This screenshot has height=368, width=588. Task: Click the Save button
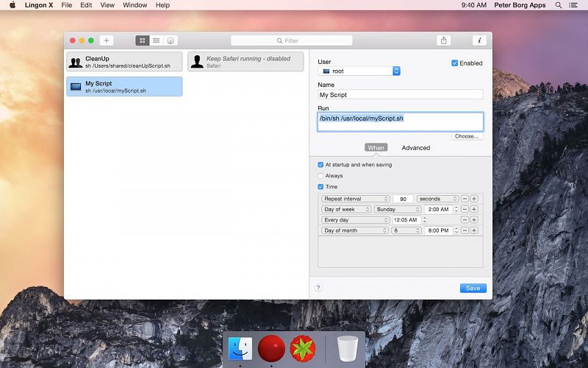(473, 288)
